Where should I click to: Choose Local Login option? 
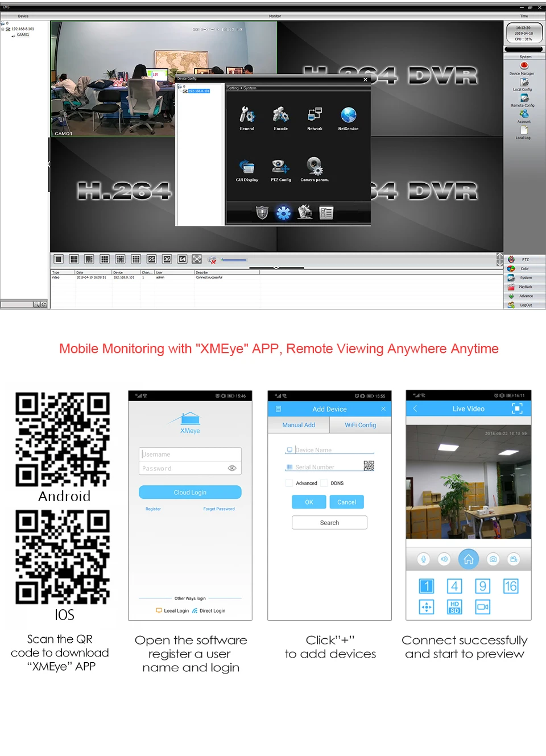click(x=172, y=611)
